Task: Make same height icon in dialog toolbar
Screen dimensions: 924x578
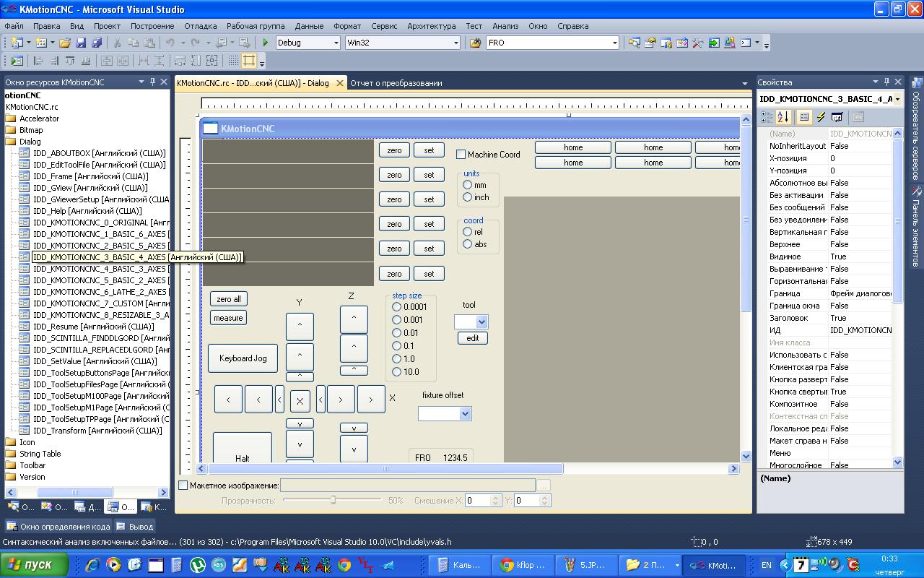Action: coord(196,61)
